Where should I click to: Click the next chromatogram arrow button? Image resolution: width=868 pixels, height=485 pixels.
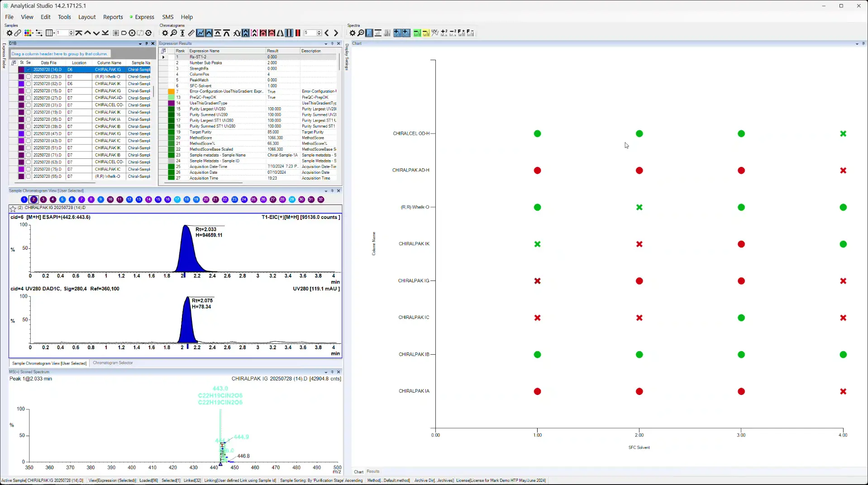tap(336, 33)
